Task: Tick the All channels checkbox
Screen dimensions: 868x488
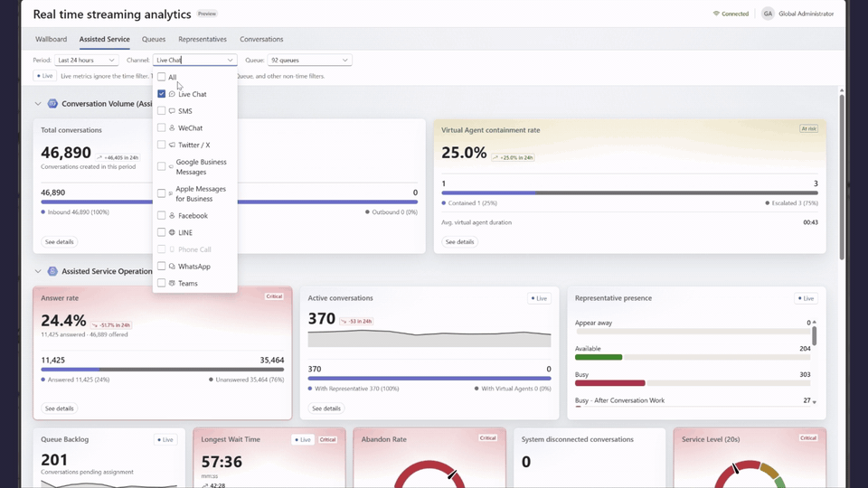Action: [x=162, y=77]
